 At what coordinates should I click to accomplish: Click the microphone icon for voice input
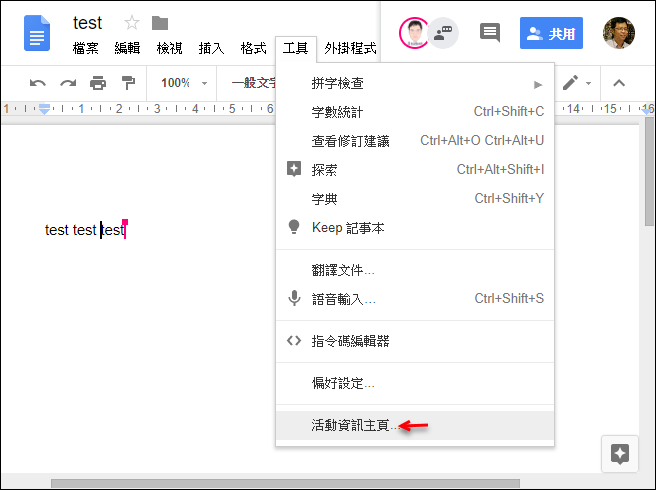295,298
